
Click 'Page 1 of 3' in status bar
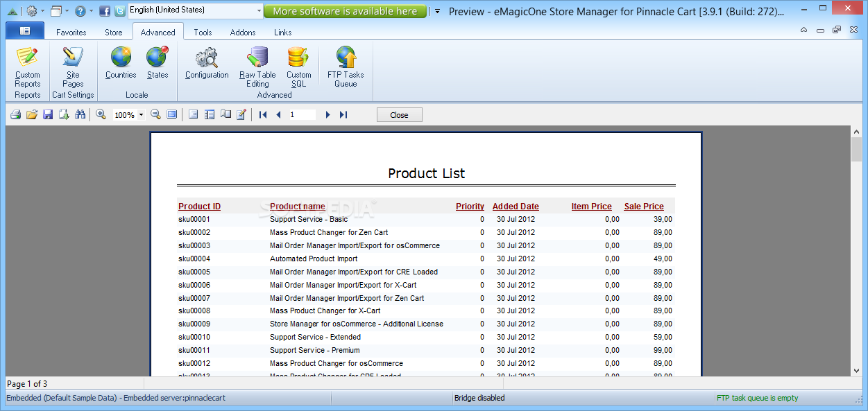tap(27, 384)
